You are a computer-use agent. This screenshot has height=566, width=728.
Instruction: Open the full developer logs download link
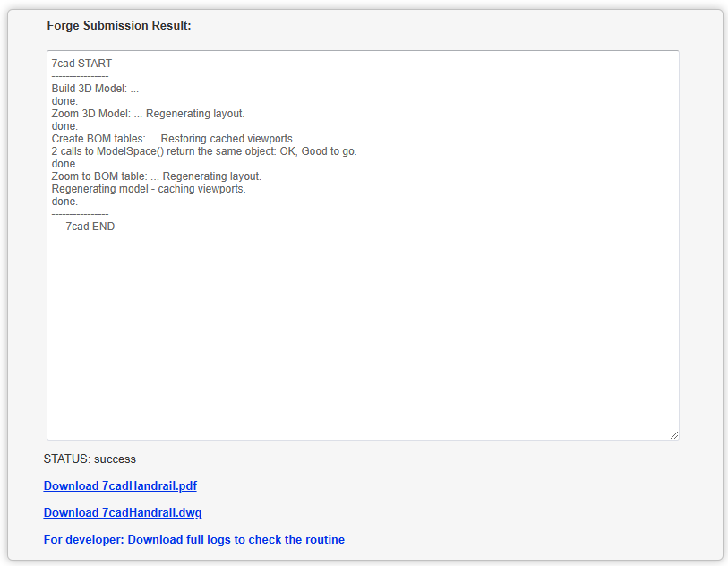coord(193,540)
